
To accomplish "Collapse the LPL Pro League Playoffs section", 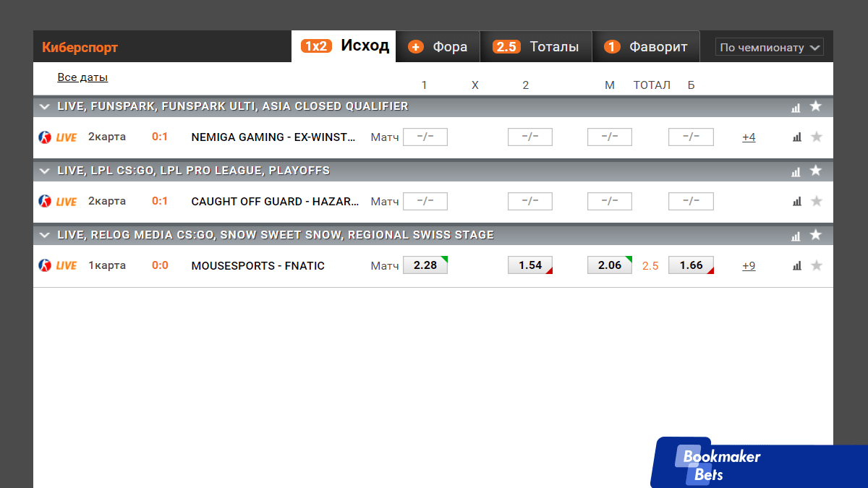I will click(x=45, y=171).
